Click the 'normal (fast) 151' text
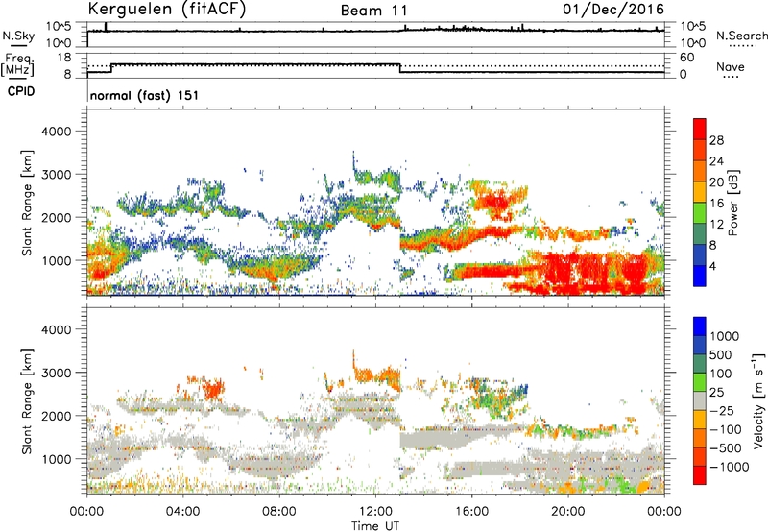Screen dimensions: 768x532 click(145, 95)
